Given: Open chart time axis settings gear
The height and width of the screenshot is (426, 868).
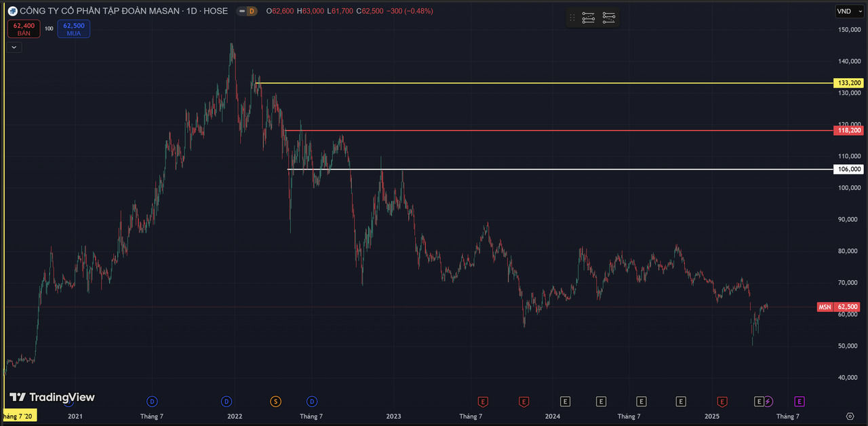Looking at the screenshot, I should coord(850,416).
